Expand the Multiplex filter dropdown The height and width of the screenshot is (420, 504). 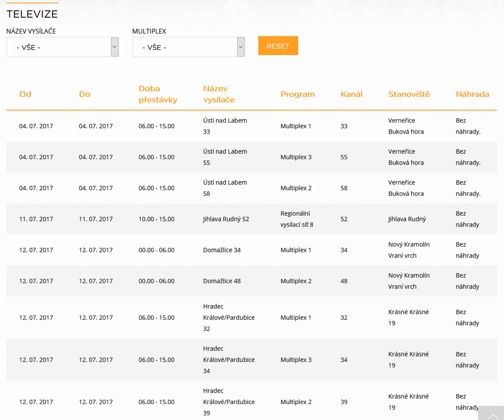[189, 47]
